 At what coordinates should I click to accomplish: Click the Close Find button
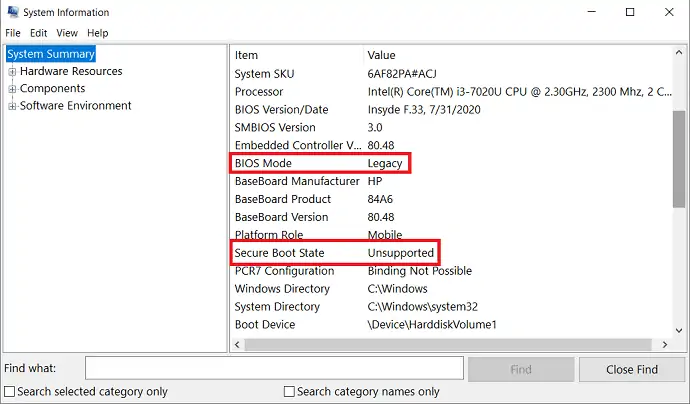[632, 369]
